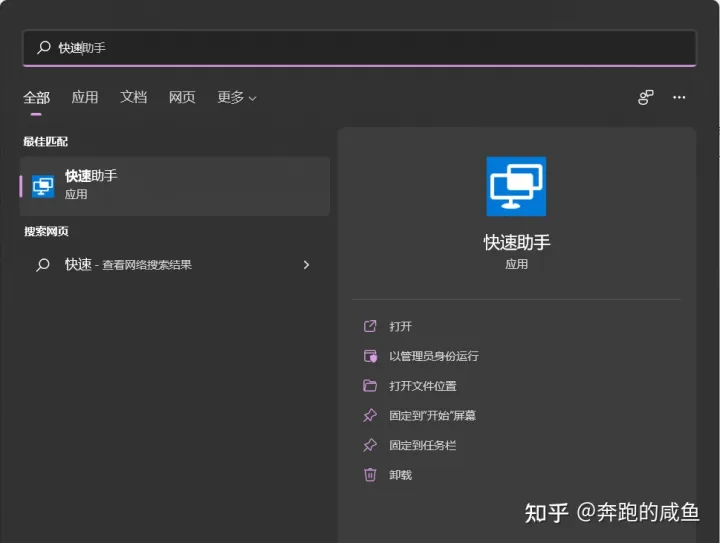Select the 快速助手 best match result
The width and height of the screenshot is (720, 543).
(x=175, y=186)
